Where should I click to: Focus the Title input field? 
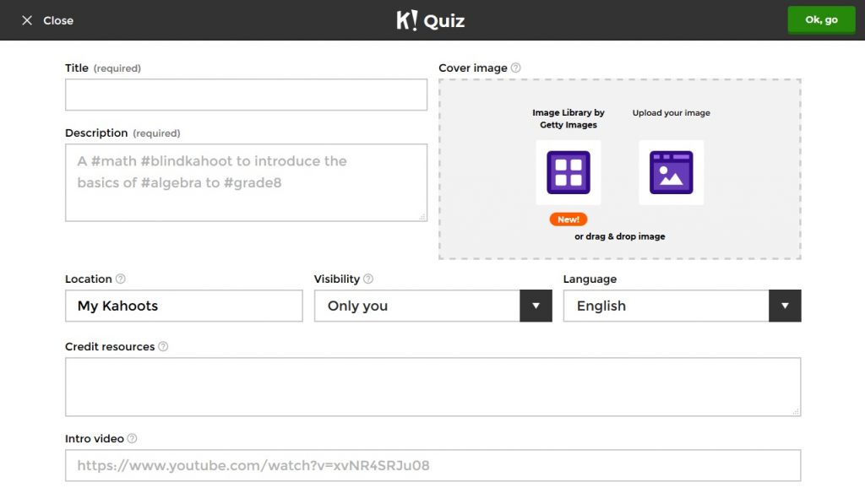click(246, 95)
